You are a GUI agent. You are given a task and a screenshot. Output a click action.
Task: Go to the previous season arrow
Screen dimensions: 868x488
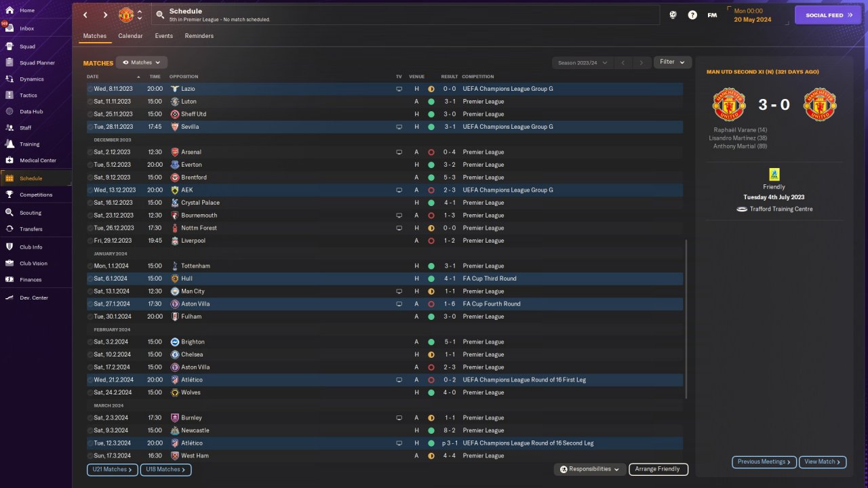[623, 63]
